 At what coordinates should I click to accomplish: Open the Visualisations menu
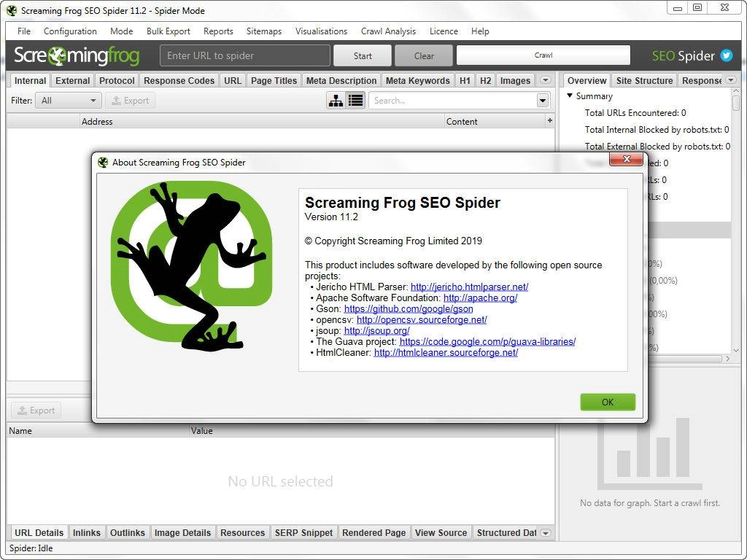(321, 31)
